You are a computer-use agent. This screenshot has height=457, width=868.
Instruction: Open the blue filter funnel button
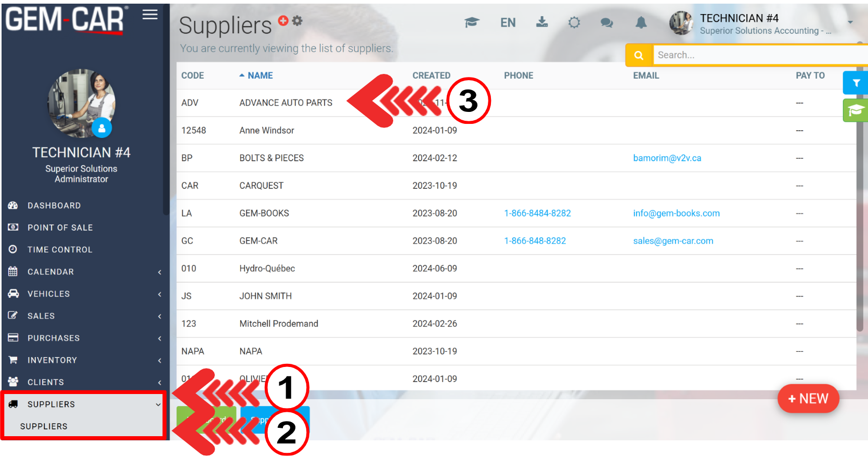856,83
